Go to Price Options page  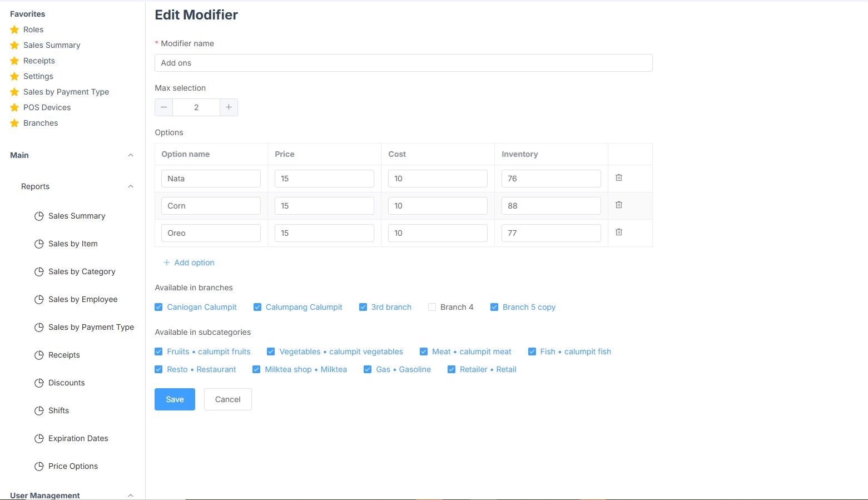pos(73,466)
